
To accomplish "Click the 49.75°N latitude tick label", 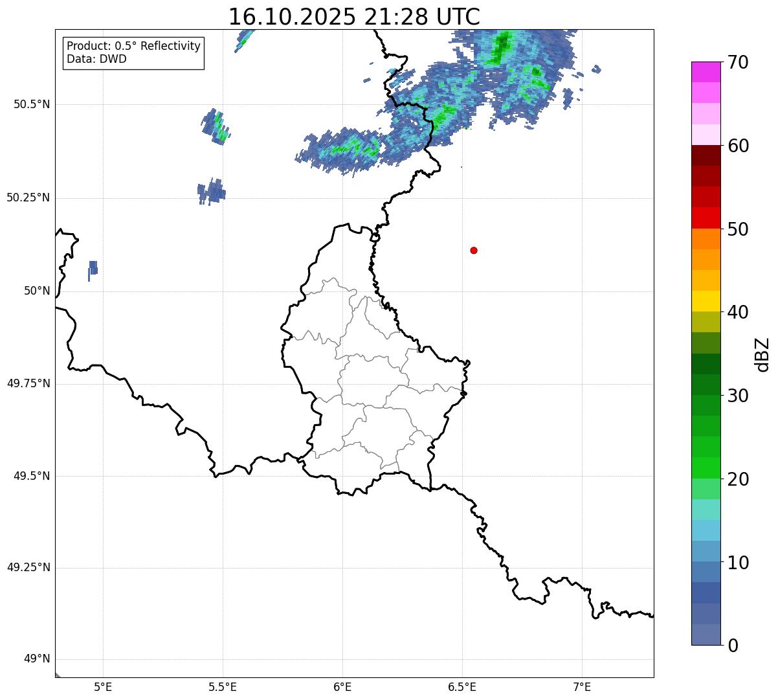I will click(28, 383).
